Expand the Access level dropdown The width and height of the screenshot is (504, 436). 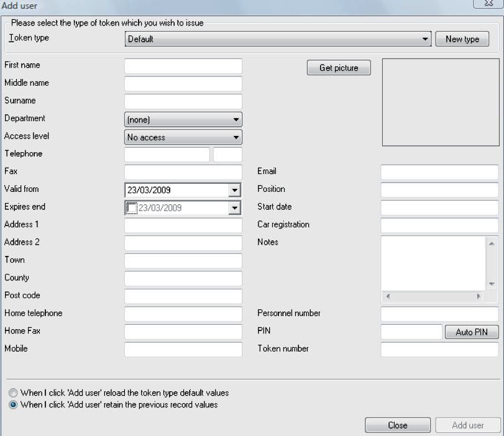coord(235,136)
